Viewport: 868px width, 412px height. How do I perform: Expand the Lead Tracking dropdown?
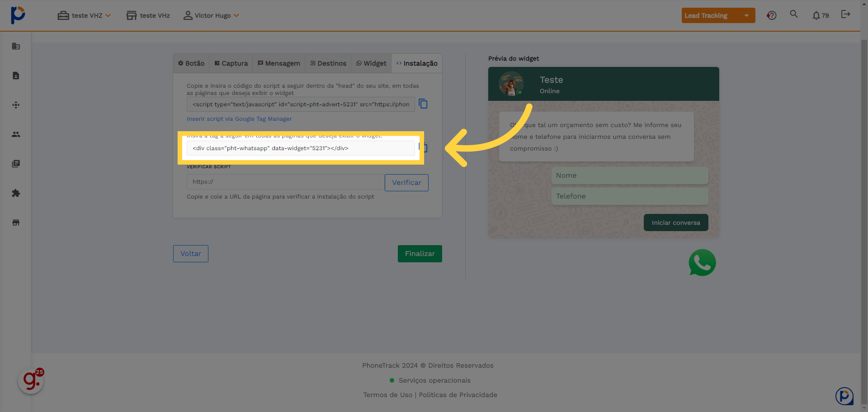tap(718, 15)
